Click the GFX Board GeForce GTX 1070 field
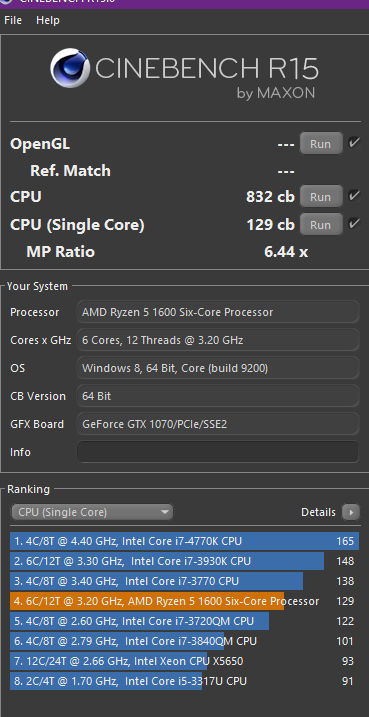This screenshot has height=717, width=369. pos(218,424)
